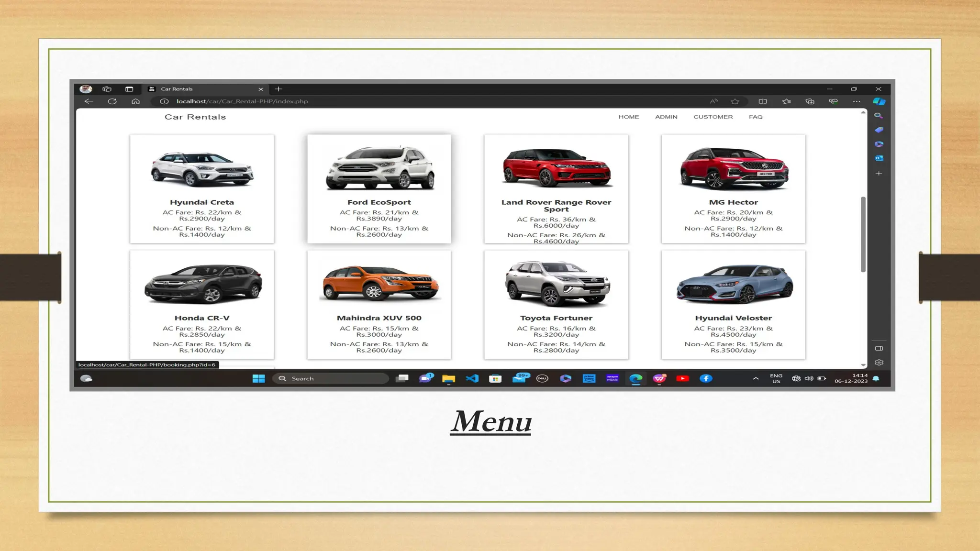Open the Copilot sidebar icon
Screen dimensions: 980x551
click(879, 101)
